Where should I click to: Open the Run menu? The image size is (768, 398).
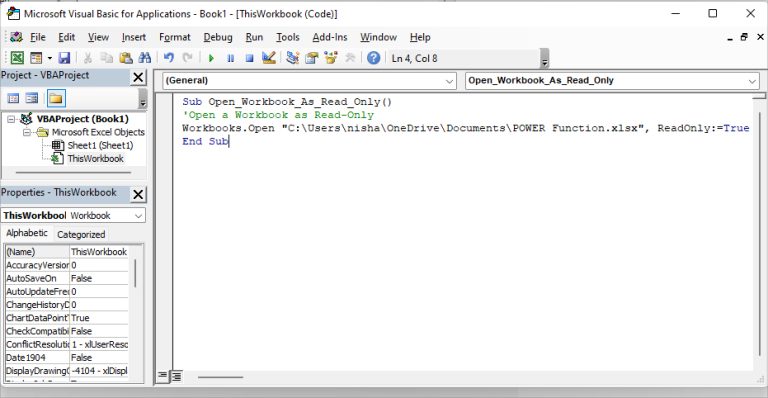[254, 37]
